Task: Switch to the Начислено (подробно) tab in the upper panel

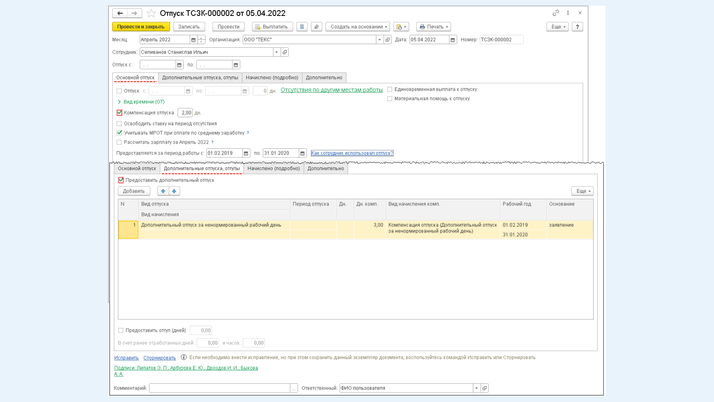Action: pos(272,77)
